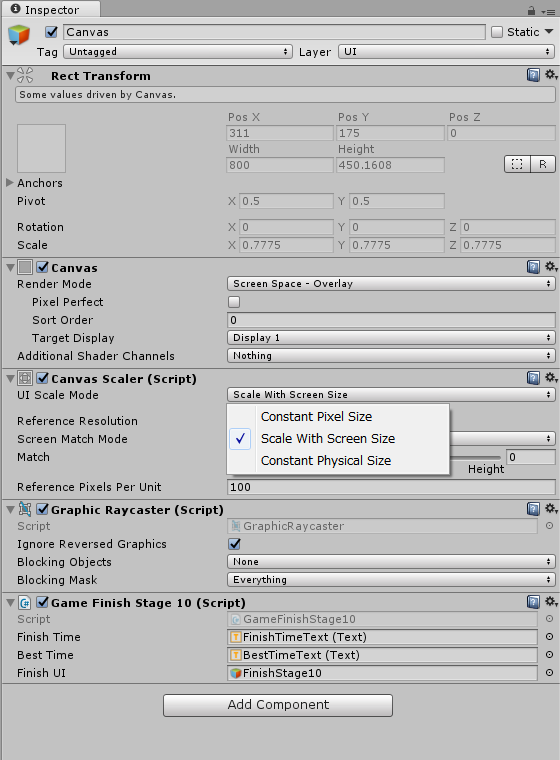Open the Static flags dropdown arrow
Image resolution: width=560 pixels, height=760 pixels.
(x=549, y=32)
